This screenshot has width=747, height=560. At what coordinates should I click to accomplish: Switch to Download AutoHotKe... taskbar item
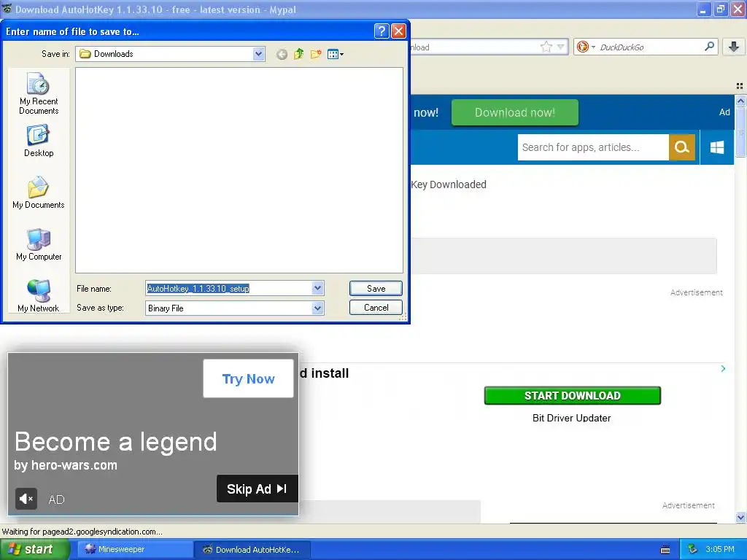click(x=252, y=550)
